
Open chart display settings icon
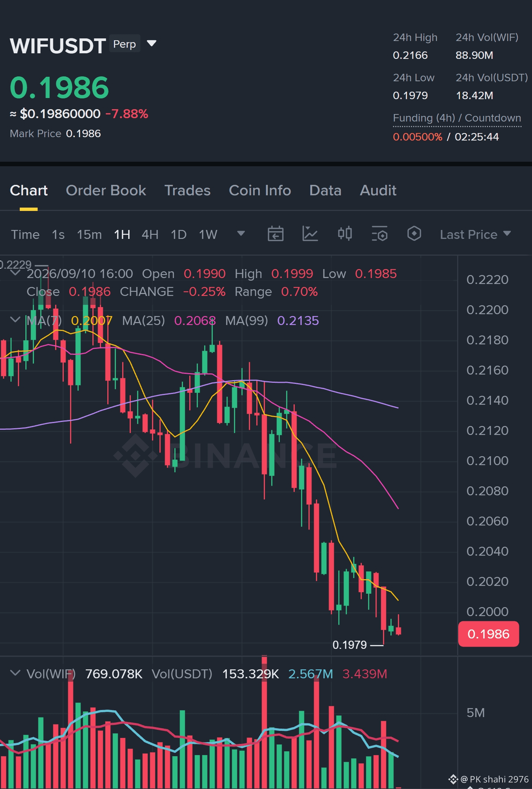click(x=380, y=234)
